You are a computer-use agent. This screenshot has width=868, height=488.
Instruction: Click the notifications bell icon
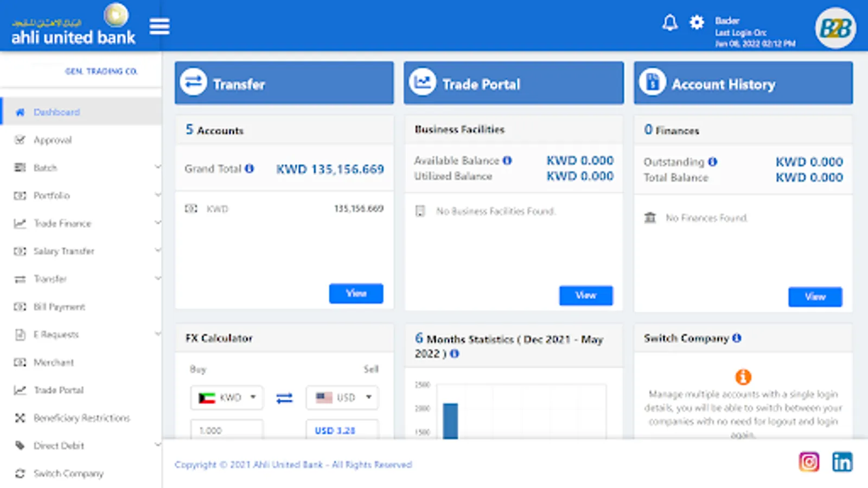pos(670,23)
